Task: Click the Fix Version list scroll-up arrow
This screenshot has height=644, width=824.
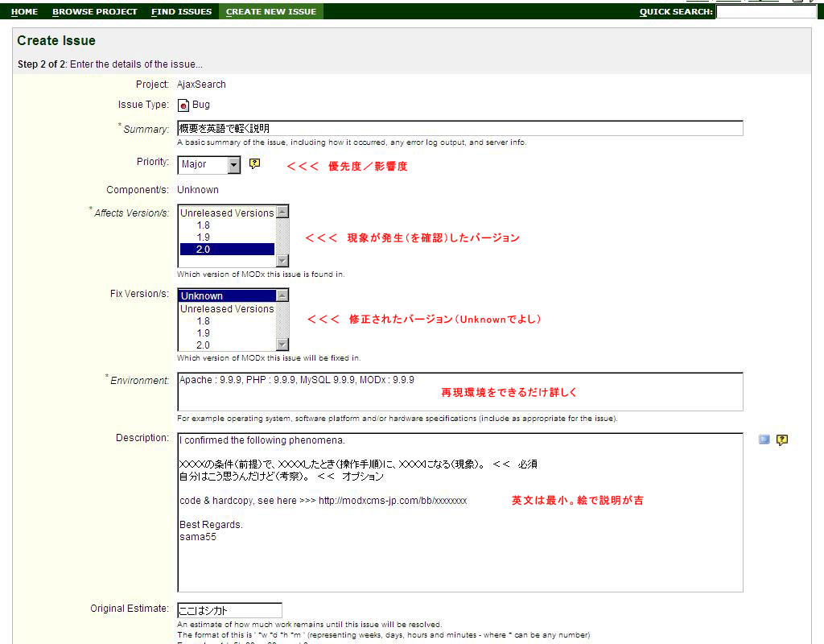Action: 282,296
